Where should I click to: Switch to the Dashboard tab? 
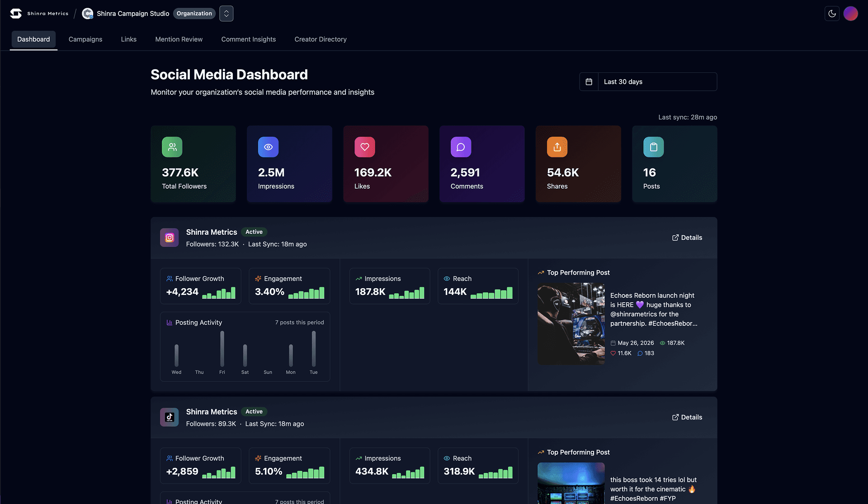coord(33,39)
